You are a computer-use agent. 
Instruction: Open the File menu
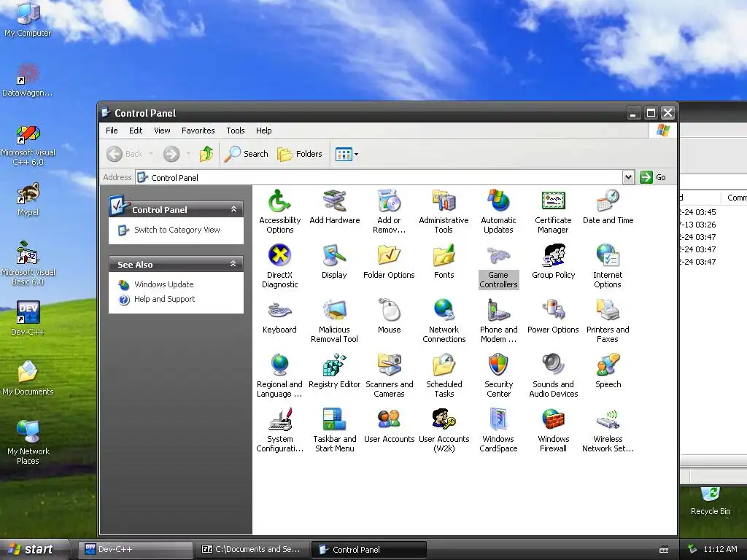point(112,131)
